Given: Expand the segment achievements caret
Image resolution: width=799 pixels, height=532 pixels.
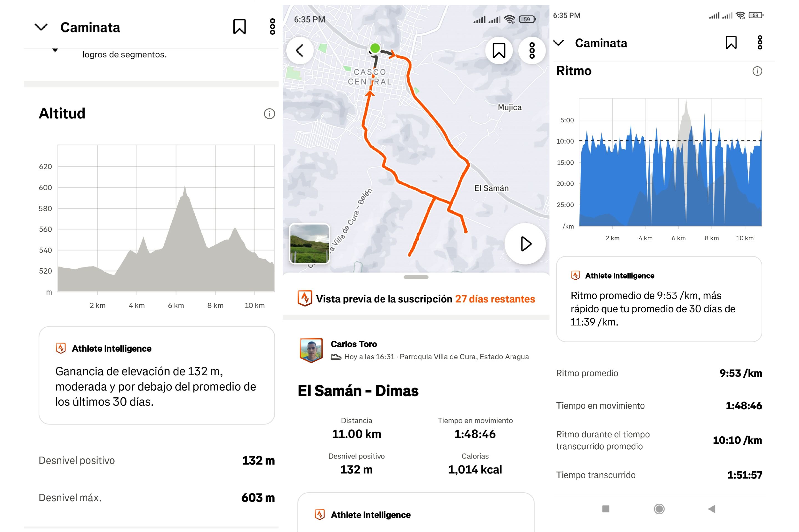Looking at the screenshot, I should click(x=55, y=50).
